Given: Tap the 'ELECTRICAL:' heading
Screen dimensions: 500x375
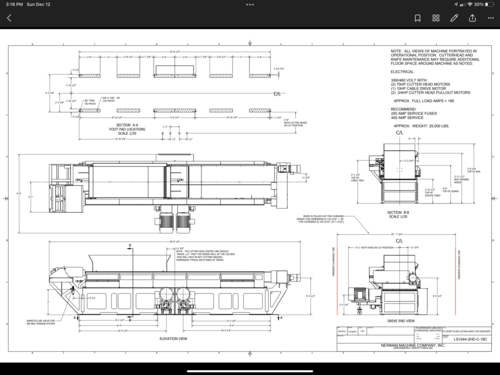Looking at the screenshot, I should click(402, 72).
